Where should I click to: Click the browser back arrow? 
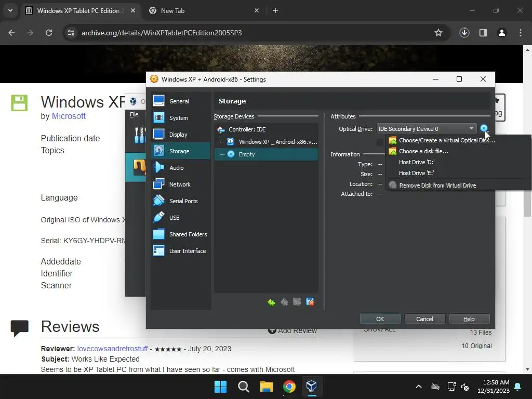[11, 33]
